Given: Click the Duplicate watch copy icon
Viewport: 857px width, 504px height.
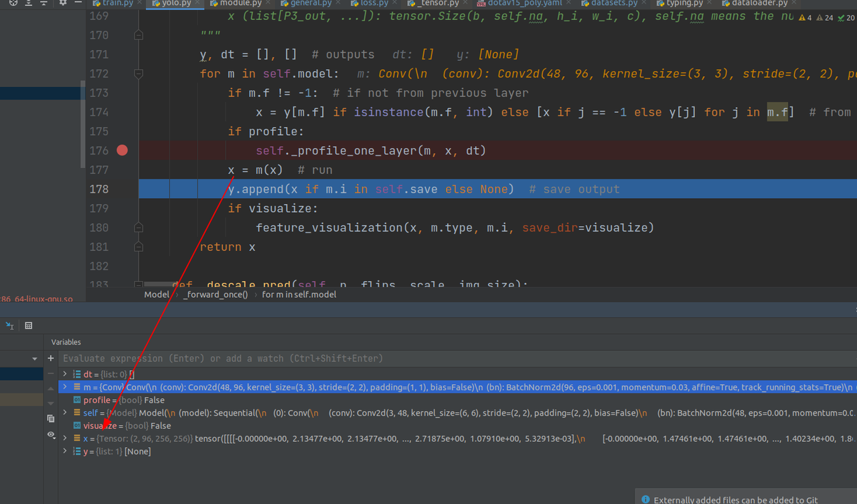Looking at the screenshot, I should pyautogui.click(x=50, y=419).
